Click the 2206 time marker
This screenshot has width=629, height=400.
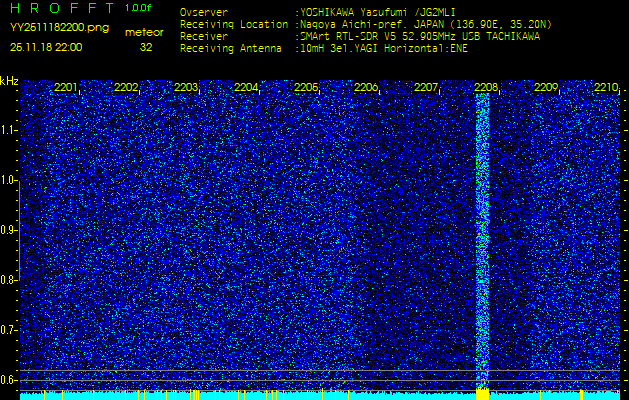pyautogui.click(x=366, y=87)
